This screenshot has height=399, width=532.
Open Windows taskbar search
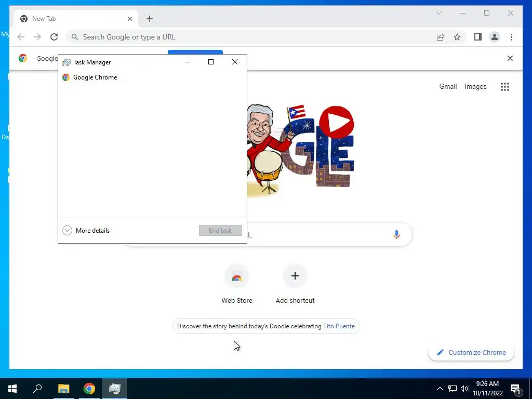(37, 389)
